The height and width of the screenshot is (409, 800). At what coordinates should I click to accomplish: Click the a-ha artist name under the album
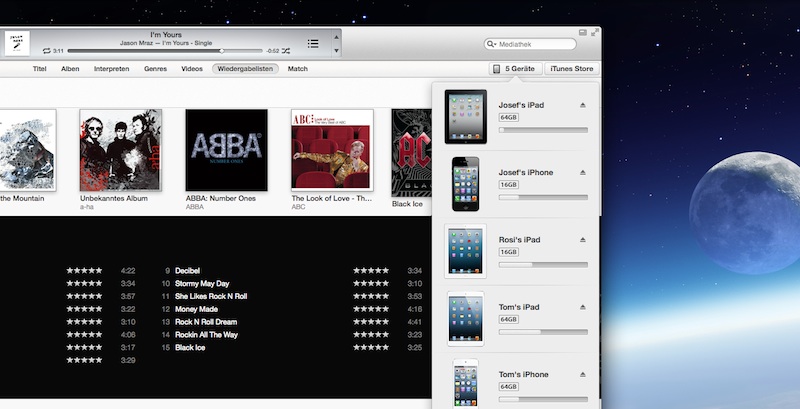coord(87,207)
